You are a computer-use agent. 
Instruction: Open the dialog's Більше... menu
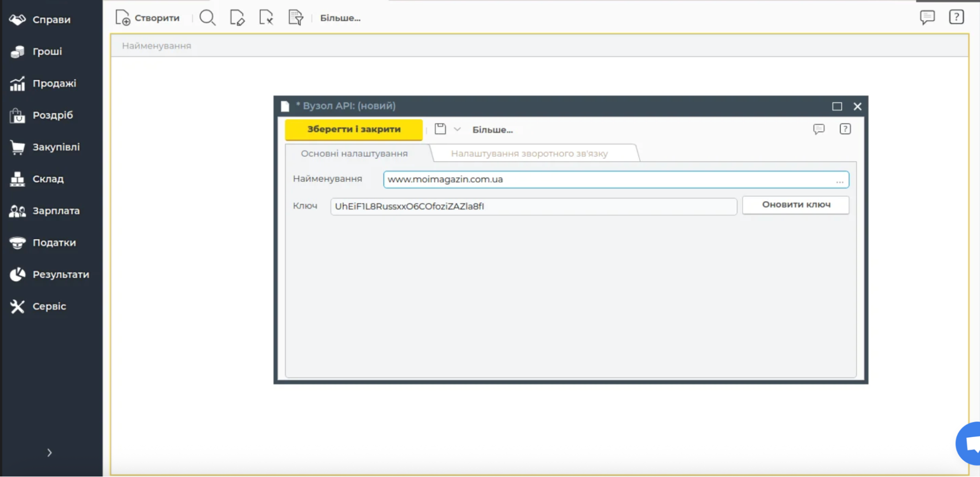[492, 130]
